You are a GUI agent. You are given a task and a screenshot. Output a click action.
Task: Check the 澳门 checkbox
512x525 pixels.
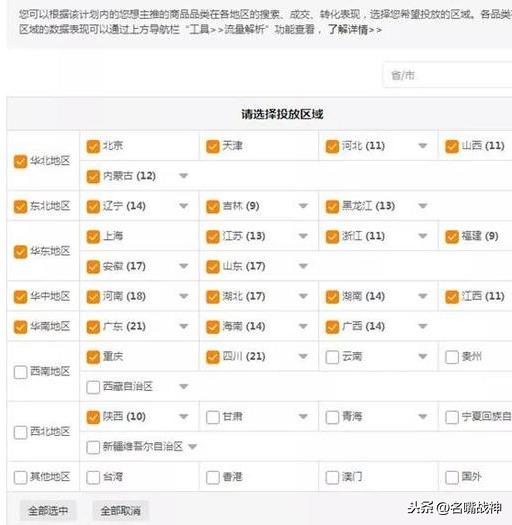coord(332,477)
